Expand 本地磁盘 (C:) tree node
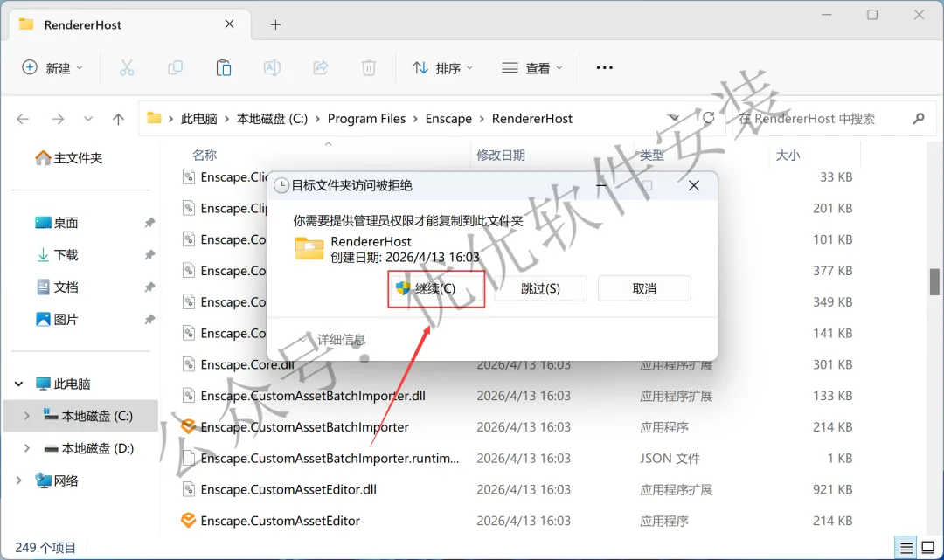 [x=26, y=416]
